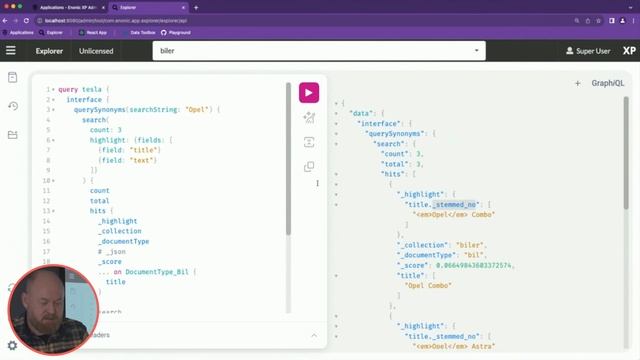Go back in browser history
The height and width of the screenshot is (360, 640).
[5, 20]
